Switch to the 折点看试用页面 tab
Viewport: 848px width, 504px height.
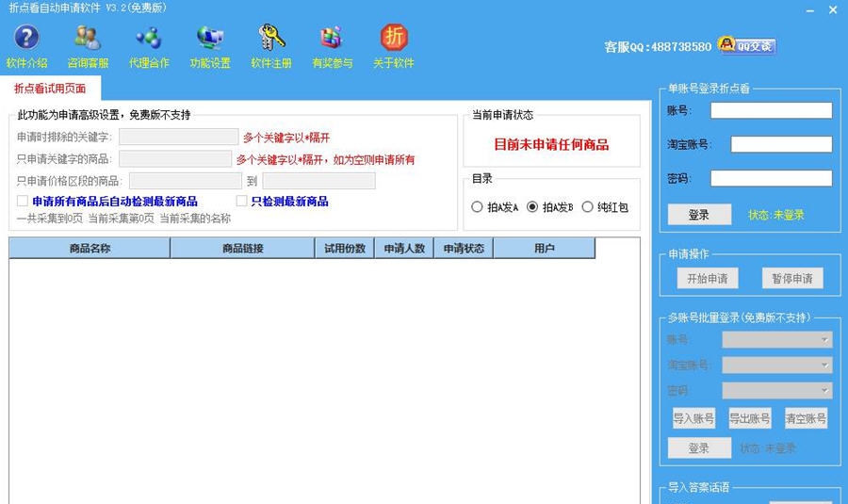(50, 89)
